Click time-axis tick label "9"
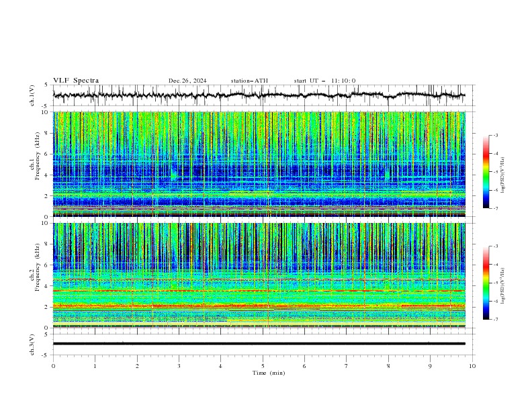Image resolution: width=532 pixels, height=411 pixels. pyautogui.click(x=430, y=366)
